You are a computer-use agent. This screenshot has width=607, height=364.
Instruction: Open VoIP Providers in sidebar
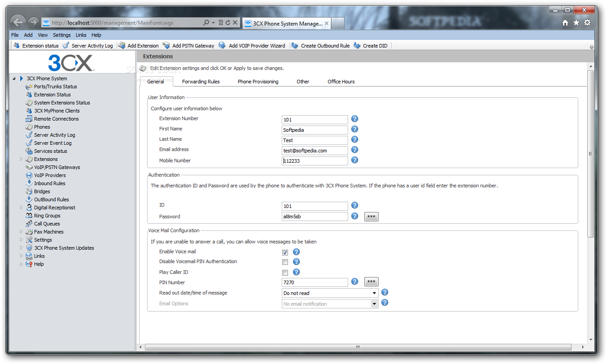[x=50, y=175]
